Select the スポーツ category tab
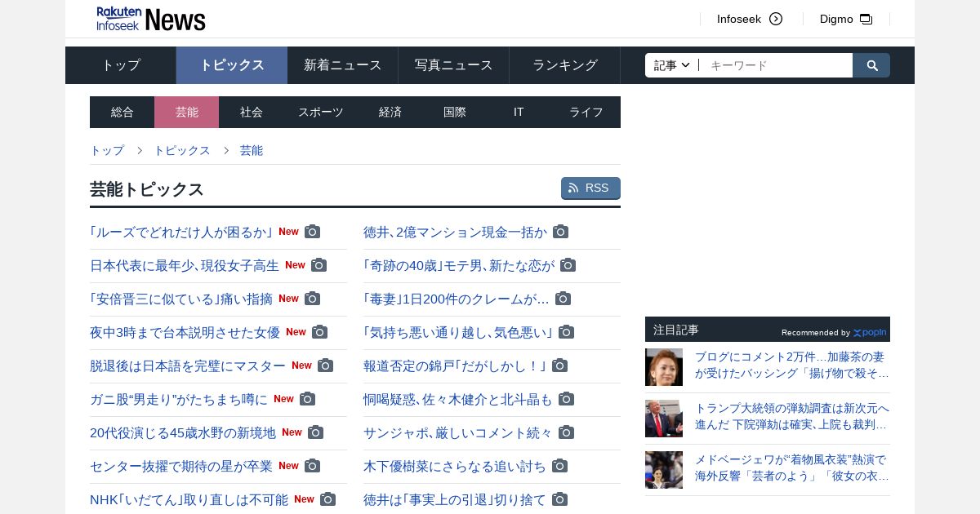 tap(321, 112)
